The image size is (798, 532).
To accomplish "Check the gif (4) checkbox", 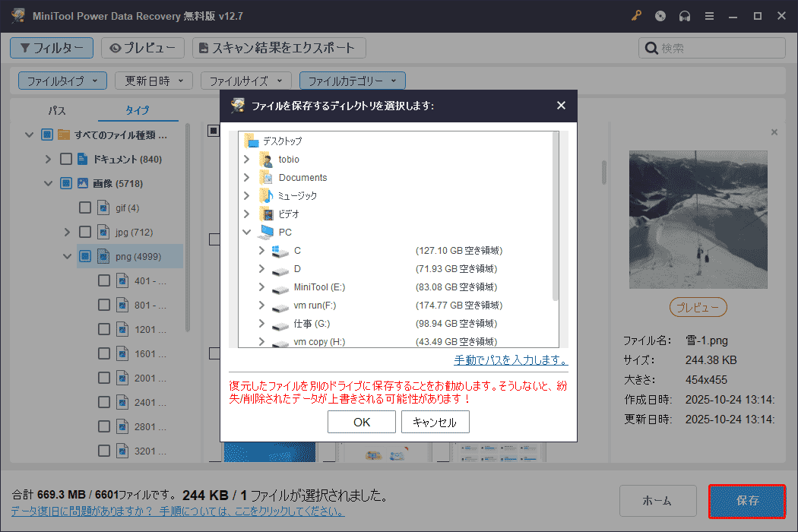I will click(x=86, y=207).
